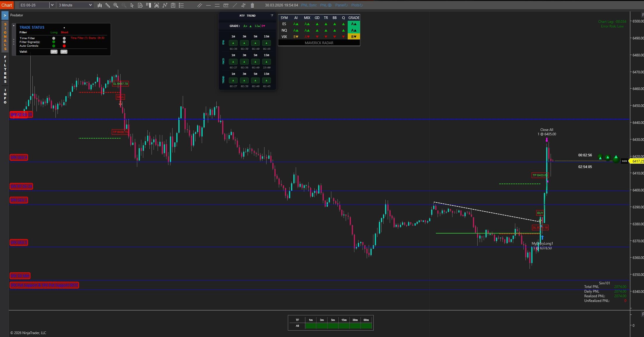Open the SIGNALS sidebar section

coord(5,37)
